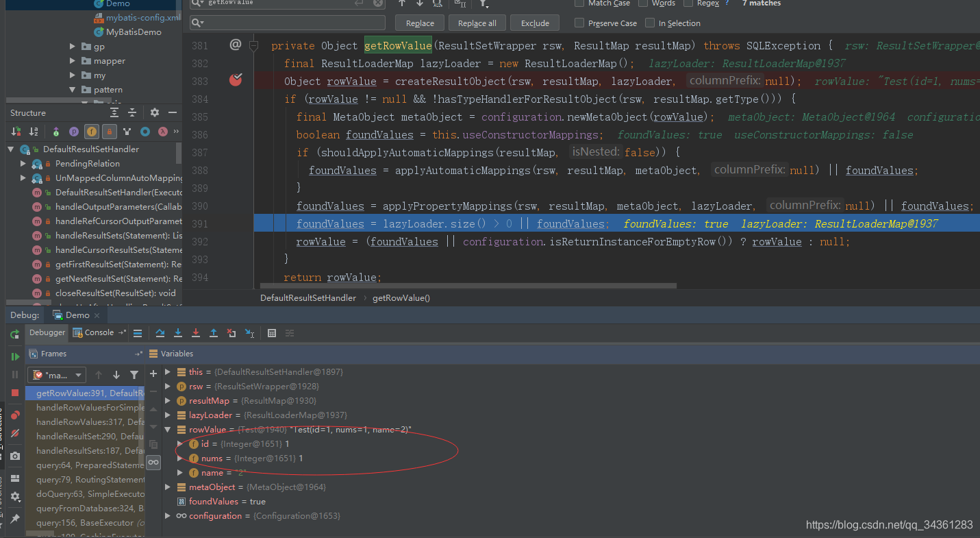Click Run to Cursor in the debugger toolbar
The width and height of the screenshot is (980, 538).
click(x=249, y=333)
